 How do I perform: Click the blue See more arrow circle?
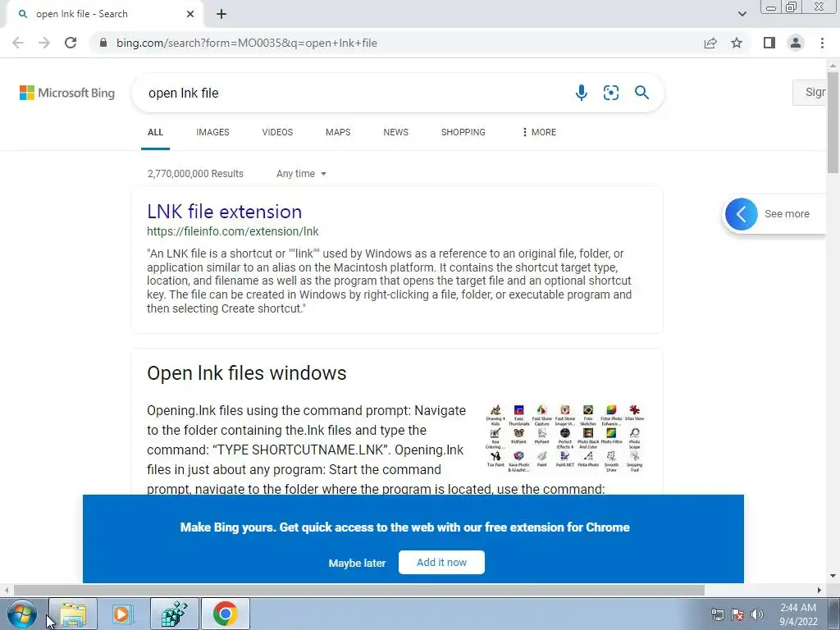(x=742, y=214)
